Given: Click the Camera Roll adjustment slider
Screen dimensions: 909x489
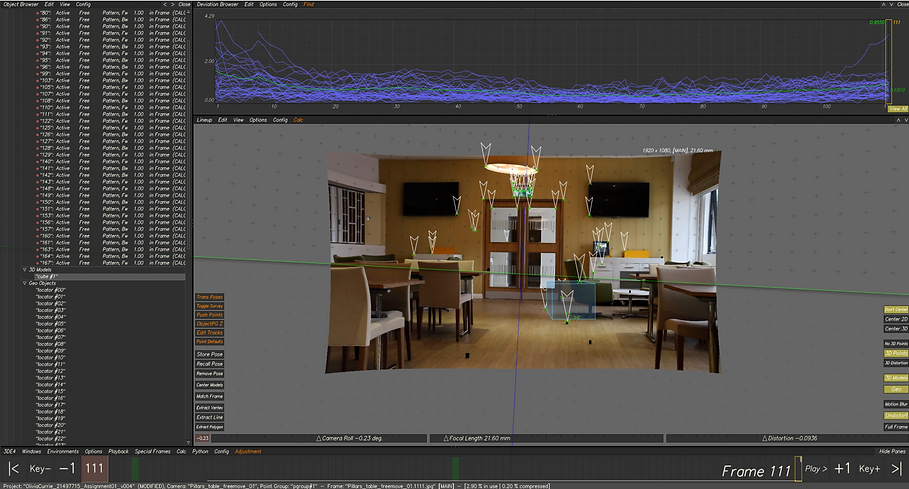Looking at the screenshot, I should pyautogui.click(x=319, y=439).
